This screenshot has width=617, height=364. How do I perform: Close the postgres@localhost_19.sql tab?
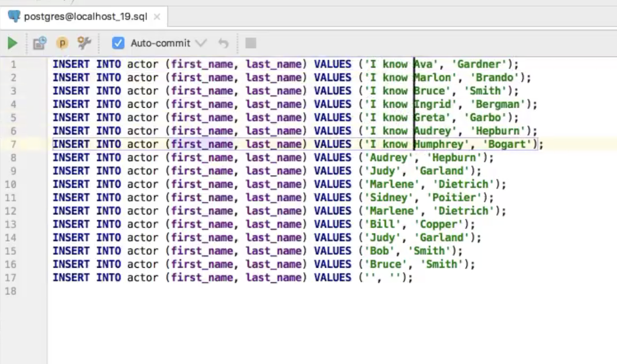(x=157, y=17)
